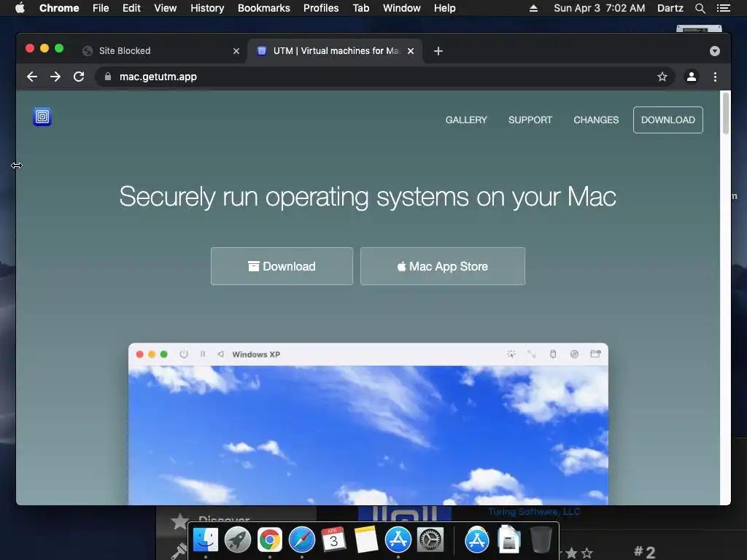747x560 pixels.
Task: Open the App Store icon right of the Dock divider
Action: [477, 540]
